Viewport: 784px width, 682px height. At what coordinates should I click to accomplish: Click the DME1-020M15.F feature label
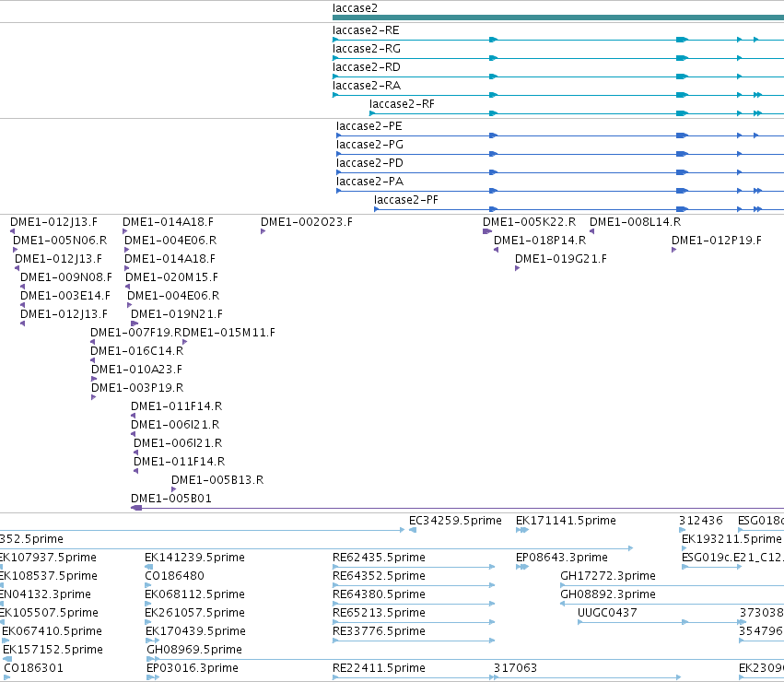171,277
